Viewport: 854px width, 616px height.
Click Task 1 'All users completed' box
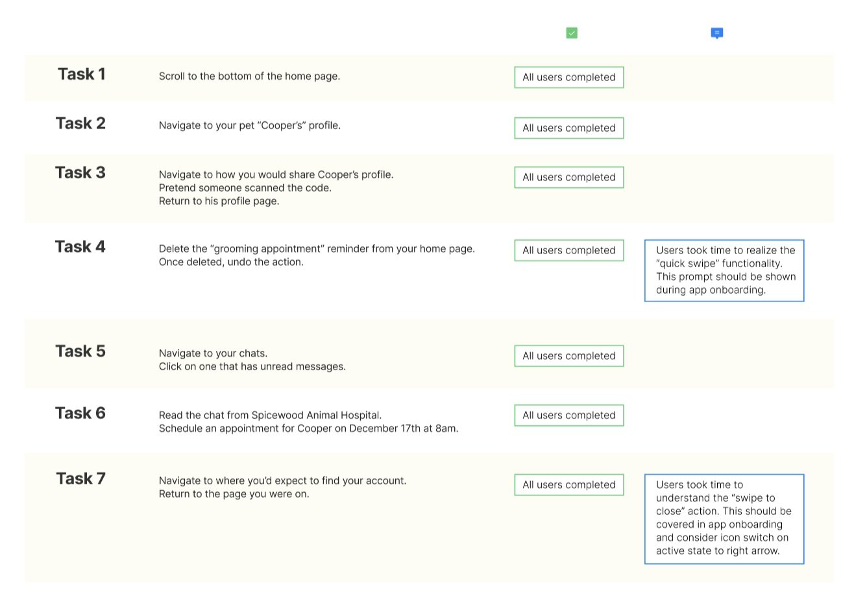coord(569,77)
